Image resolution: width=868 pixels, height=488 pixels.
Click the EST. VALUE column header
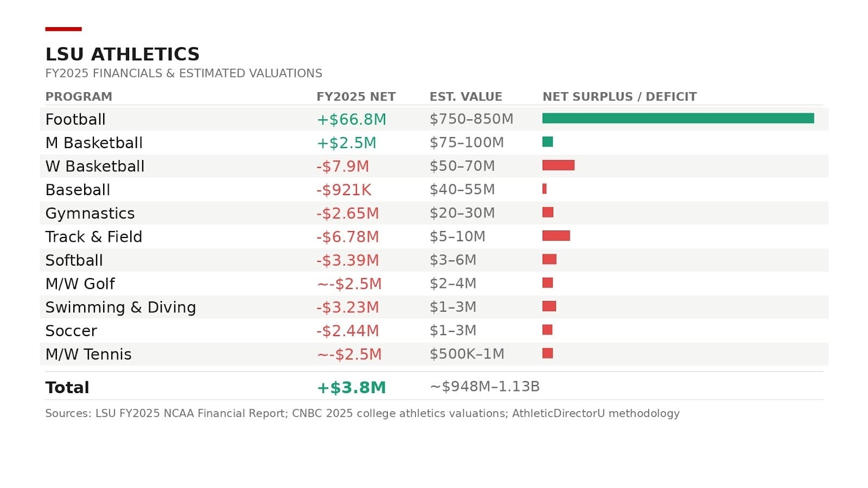coord(465,97)
